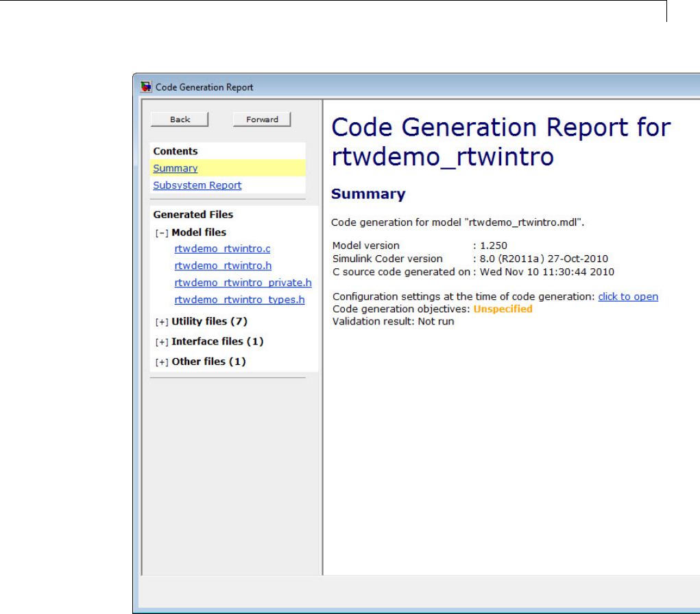Click the 'Validation result: Not run' text
Screen dimensions: 700x614
[392, 321]
